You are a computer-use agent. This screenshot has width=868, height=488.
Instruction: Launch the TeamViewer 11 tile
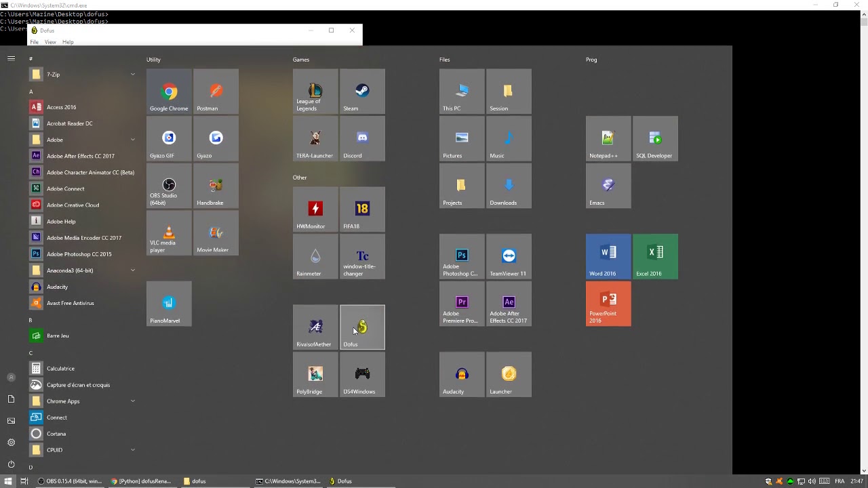(509, 257)
